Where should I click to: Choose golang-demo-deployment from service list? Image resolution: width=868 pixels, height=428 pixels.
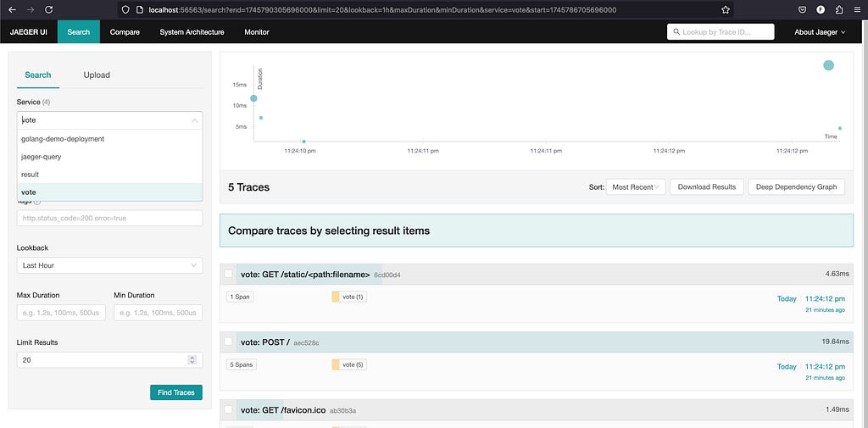coord(109,139)
